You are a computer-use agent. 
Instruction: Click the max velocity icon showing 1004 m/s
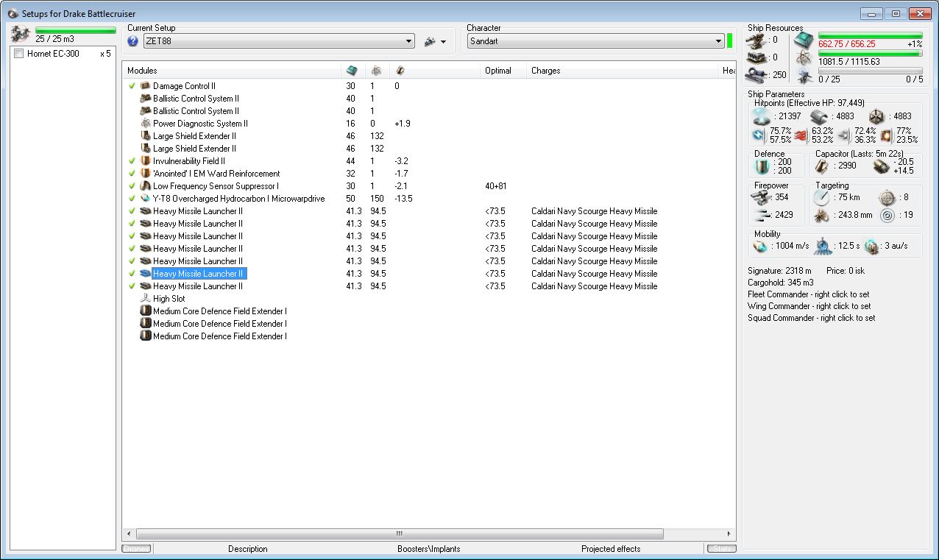point(761,247)
